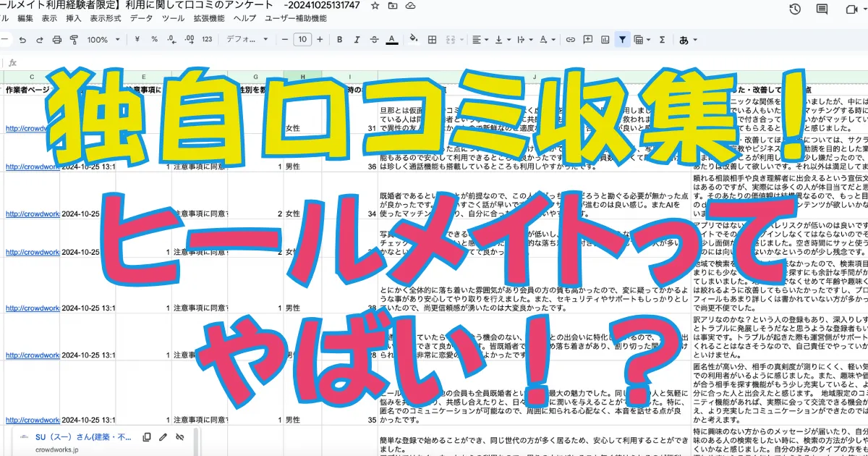Insert a link using chain icon
Screen dimensions: 868x456
pos(571,40)
